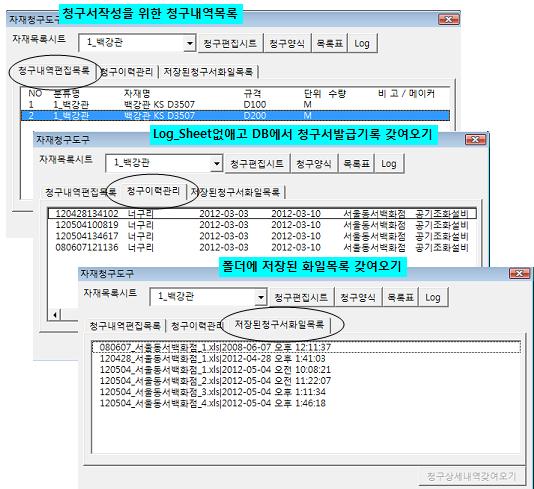Close the middle 자재청구도구 dialog

click(475, 139)
